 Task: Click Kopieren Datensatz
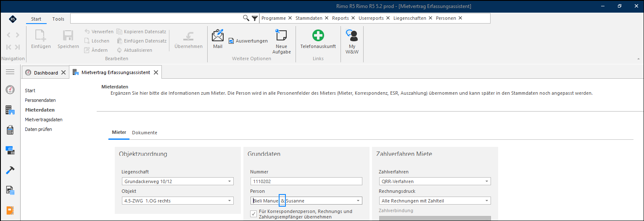[x=141, y=32]
